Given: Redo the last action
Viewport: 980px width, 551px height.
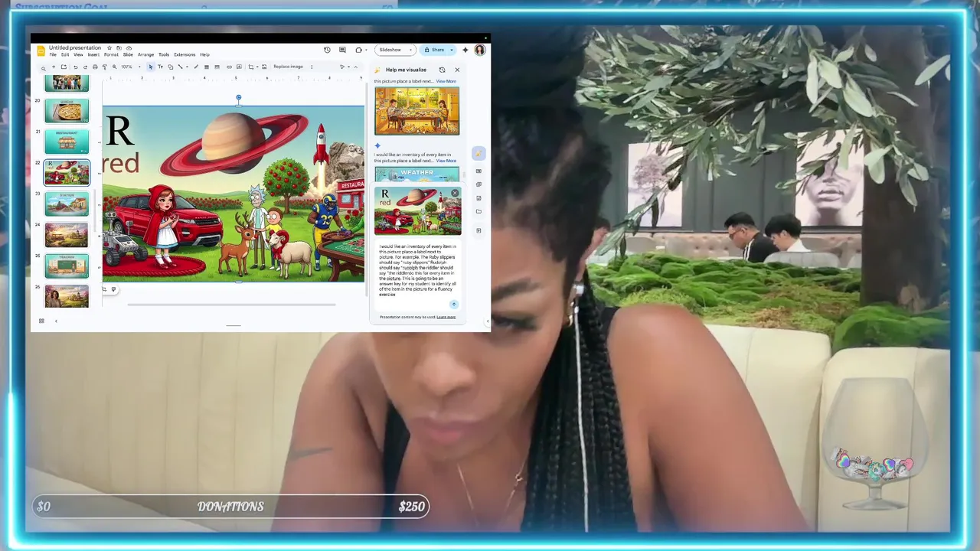Looking at the screenshot, I should pyautogui.click(x=85, y=67).
